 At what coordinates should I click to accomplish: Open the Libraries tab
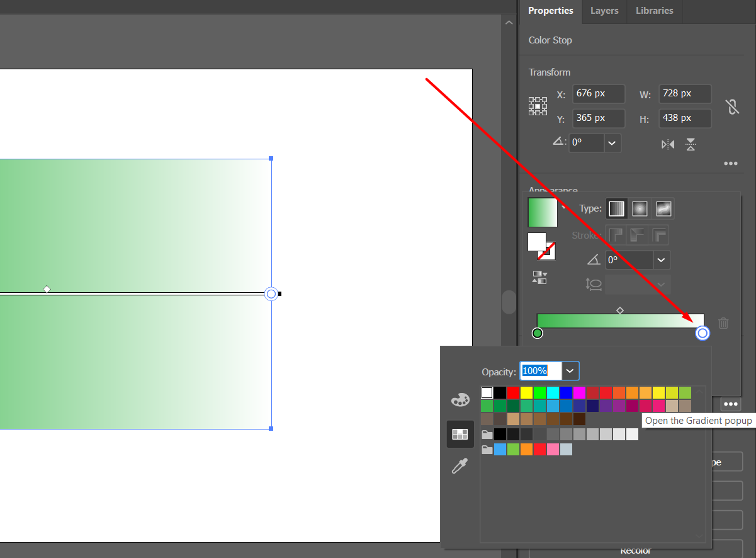pyautogui.click(x=654, y=11)
